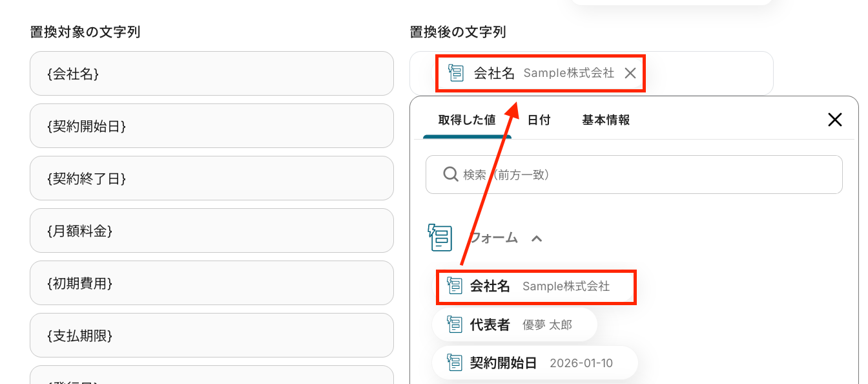Click the form icon beside 契約開始日 2026-01-10
The height and width of the screenshot is (384, 868).
click(x=455, y=363)
